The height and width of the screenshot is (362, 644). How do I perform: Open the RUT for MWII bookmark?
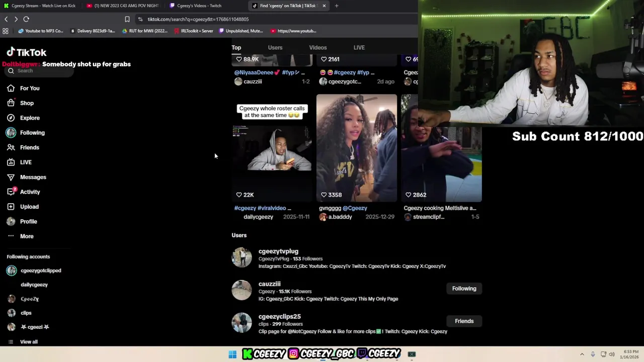point(145,31)
